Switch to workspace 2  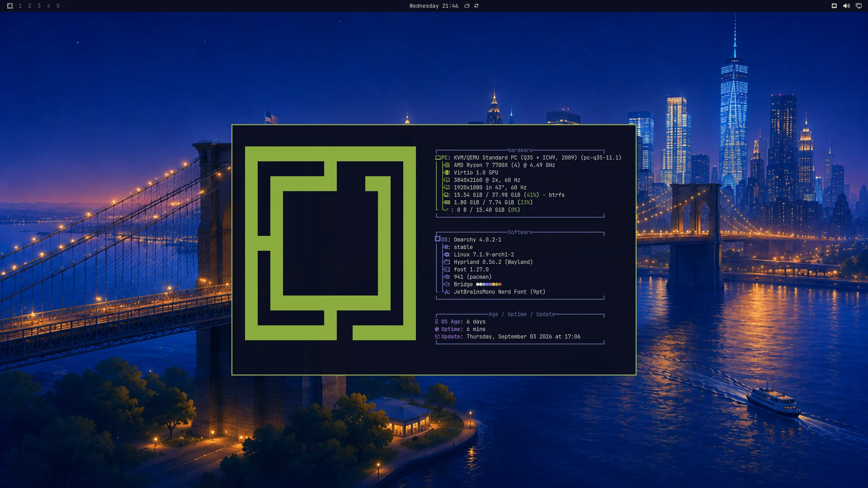30,6
